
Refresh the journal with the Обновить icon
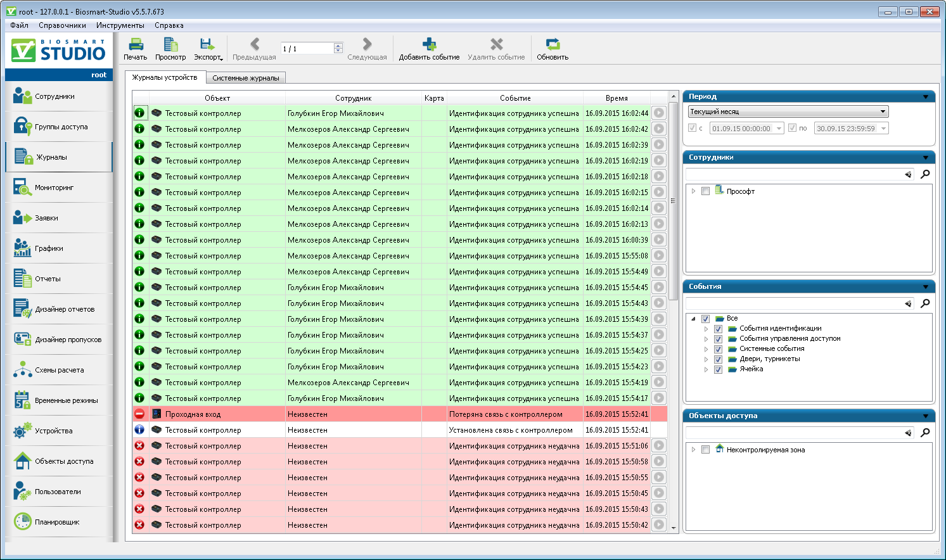point(553,48)
